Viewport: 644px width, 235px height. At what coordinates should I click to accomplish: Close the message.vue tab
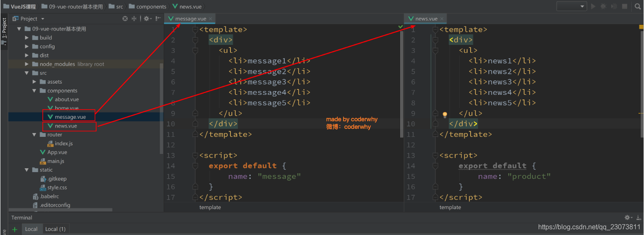pos(211,19)
